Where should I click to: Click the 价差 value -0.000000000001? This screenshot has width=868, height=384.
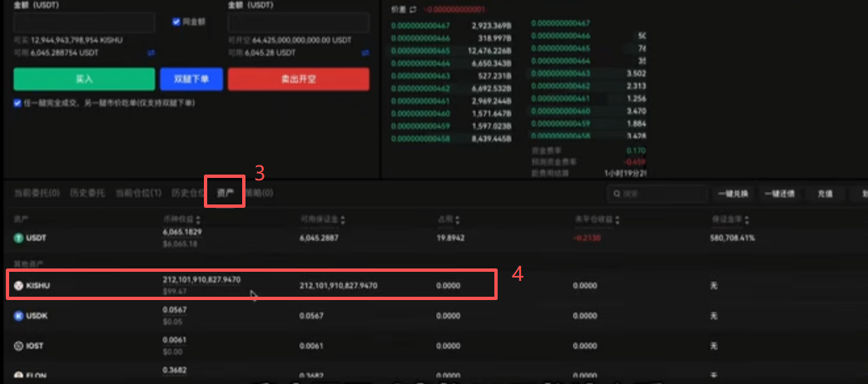[454, 10]
